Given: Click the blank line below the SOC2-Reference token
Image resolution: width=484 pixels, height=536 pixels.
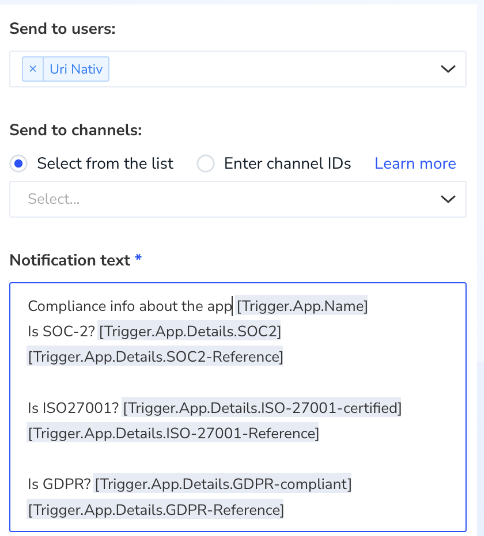Looking at the screenshot, I should (x=238, y=382).
